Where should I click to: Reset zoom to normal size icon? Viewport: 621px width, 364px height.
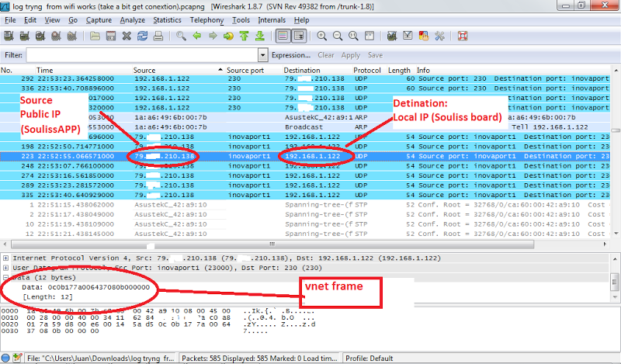[353, 36]
